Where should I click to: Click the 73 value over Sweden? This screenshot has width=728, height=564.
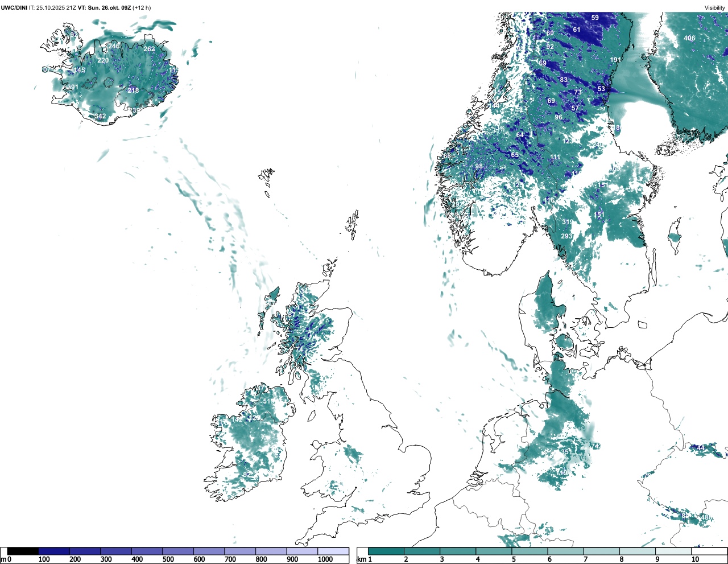coord(578,92)
